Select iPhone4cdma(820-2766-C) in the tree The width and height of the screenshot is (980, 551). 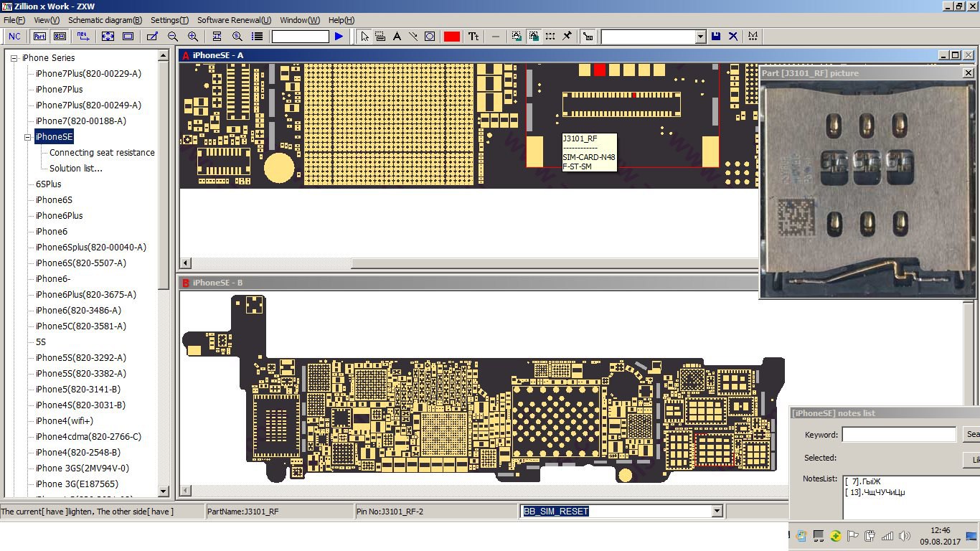coord(88,437)
